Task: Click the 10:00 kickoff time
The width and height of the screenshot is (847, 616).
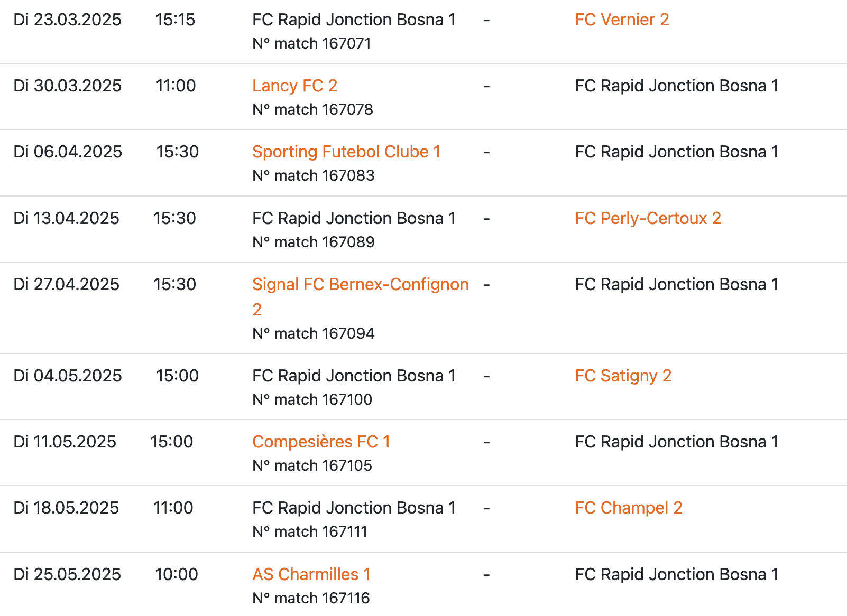Action: coord(177,574)
